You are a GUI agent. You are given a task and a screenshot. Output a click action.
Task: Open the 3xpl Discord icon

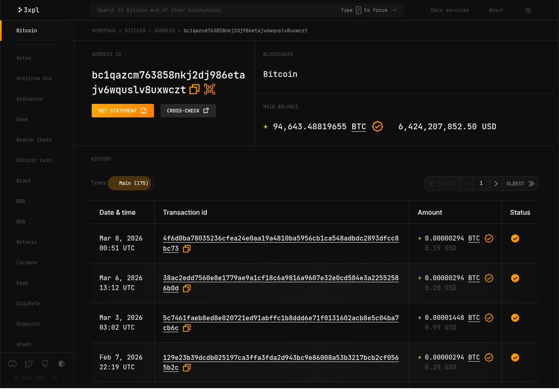(12, 364)
